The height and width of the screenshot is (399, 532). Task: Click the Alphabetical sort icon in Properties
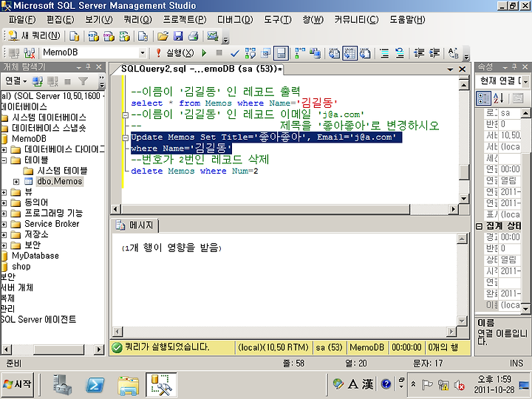click(x=499, y=99)
